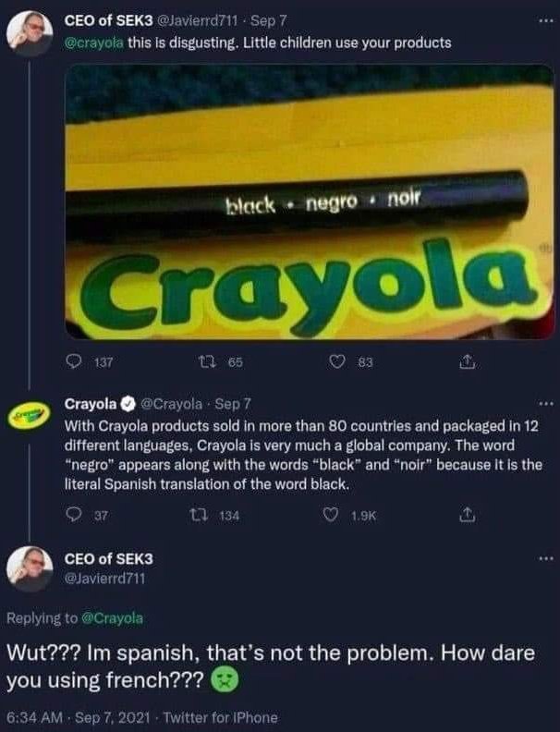Like the first tweet with 83 likes
The height and width of the screenshot is (732, 560).
tap(337, 361)
